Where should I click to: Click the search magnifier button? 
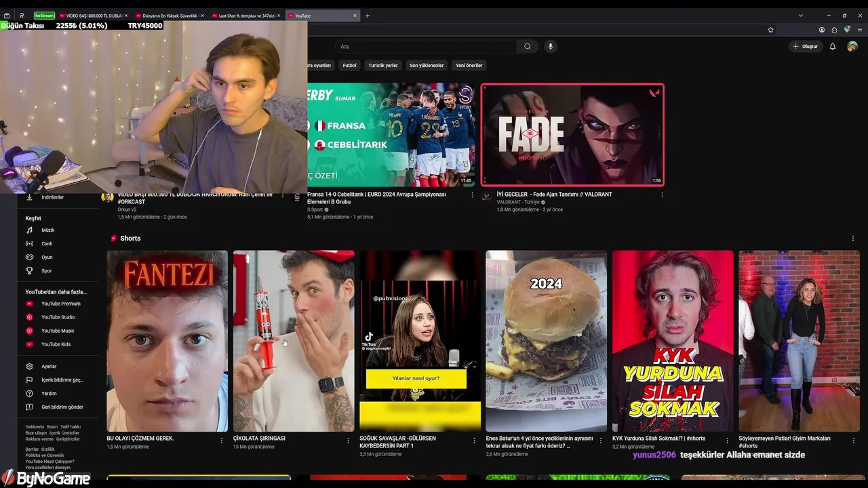pyautogui.click(x=528, y=47)
